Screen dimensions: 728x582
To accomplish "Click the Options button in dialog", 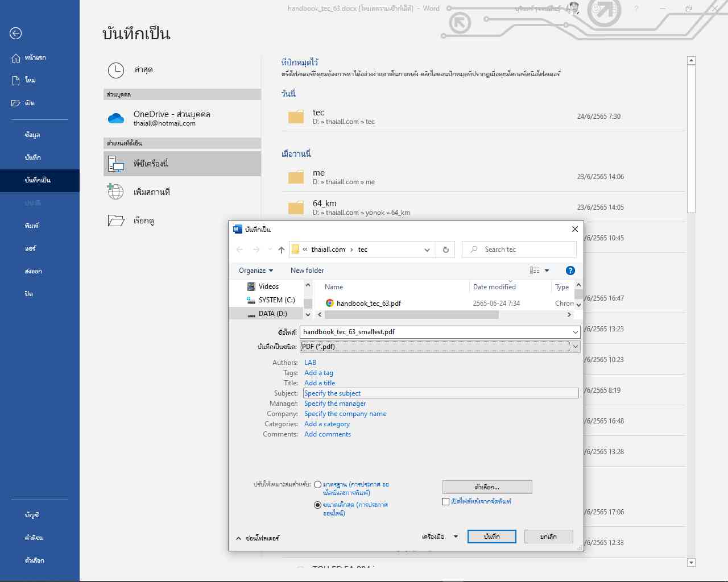I will [x=487, y=487].
